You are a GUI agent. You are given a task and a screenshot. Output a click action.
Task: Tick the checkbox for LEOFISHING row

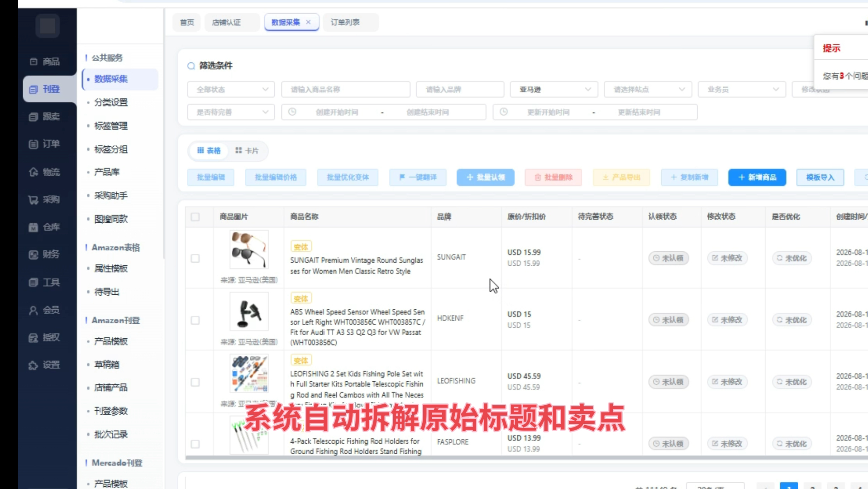click(x=195, y=382)
